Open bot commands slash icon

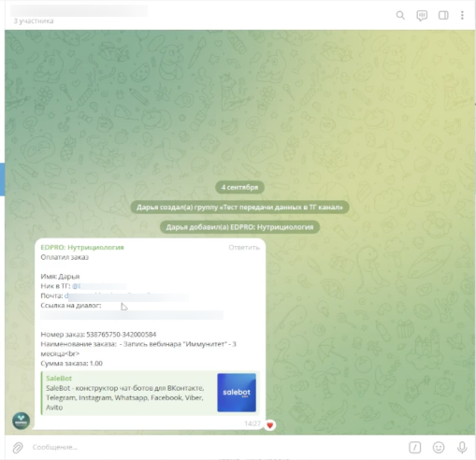(x=414, y=448)
